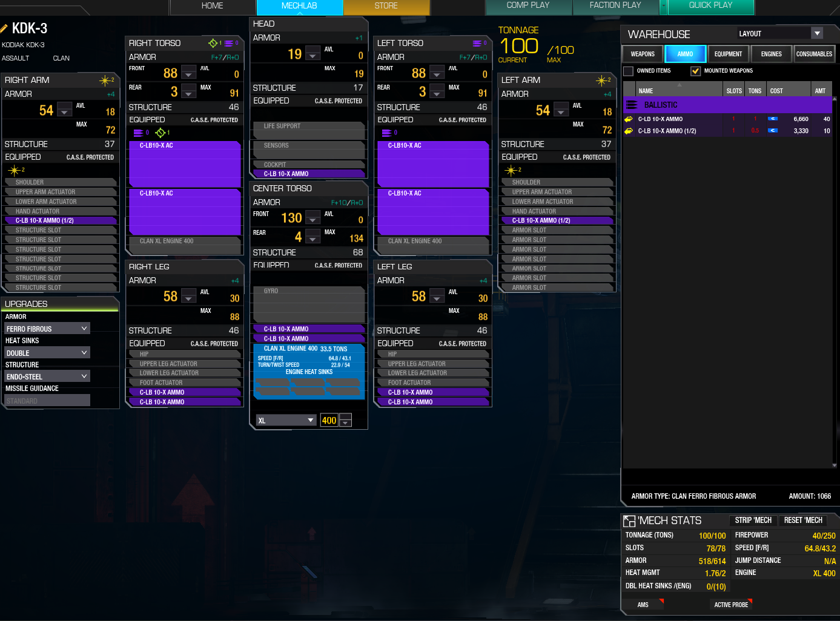Image resolution: width=840 pixels, height=621 pixels.
Task: Click the C-Bill currency icon on the 6,660 cost
Action: (773, 119)
